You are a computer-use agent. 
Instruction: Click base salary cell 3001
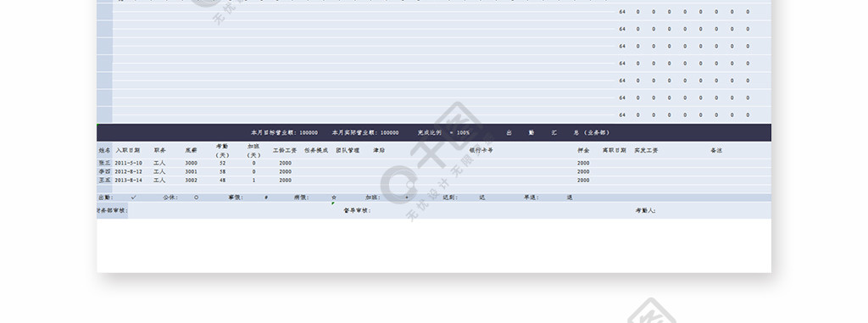click(x=191, y=172)
